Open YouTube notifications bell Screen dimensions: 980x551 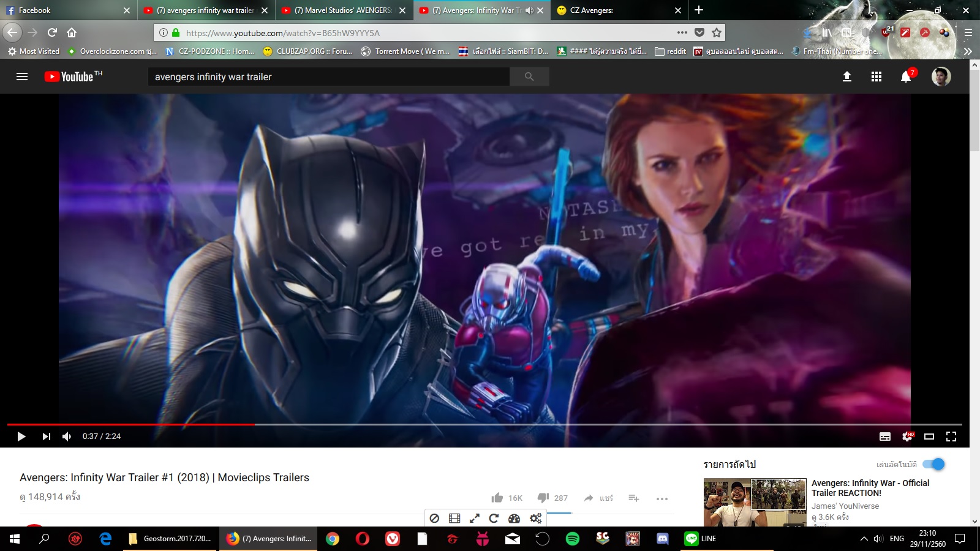point(906,77)
